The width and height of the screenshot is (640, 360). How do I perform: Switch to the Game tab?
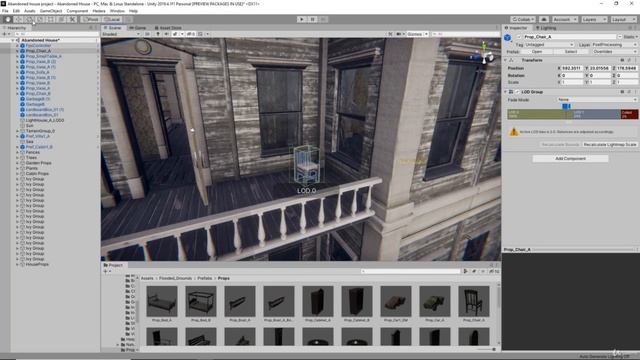[138, 28]
